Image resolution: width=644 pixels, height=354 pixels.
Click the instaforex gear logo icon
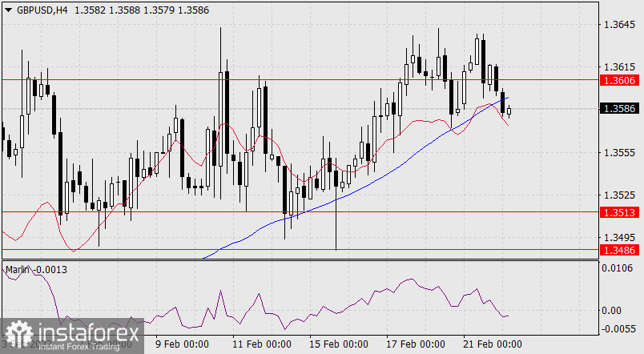(19, 334)
